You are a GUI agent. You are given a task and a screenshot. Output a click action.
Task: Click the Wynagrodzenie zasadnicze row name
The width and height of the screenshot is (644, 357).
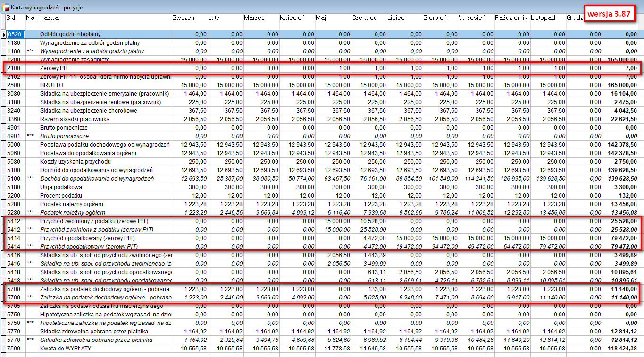75,60
